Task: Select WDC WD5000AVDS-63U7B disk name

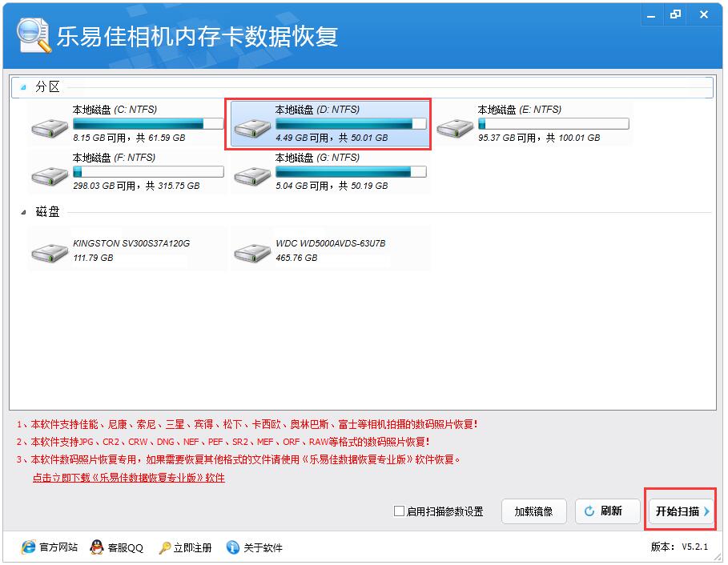Action: tap(331, 243)
